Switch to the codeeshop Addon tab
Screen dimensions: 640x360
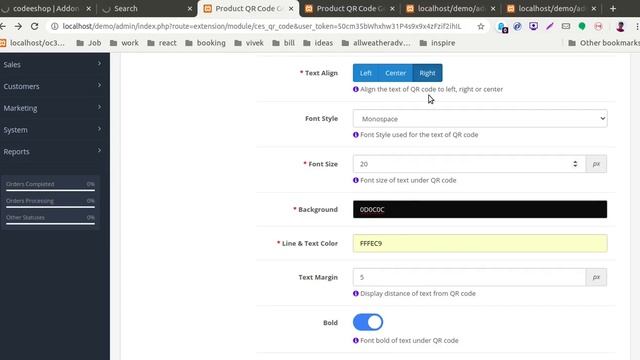pos(45,9)
